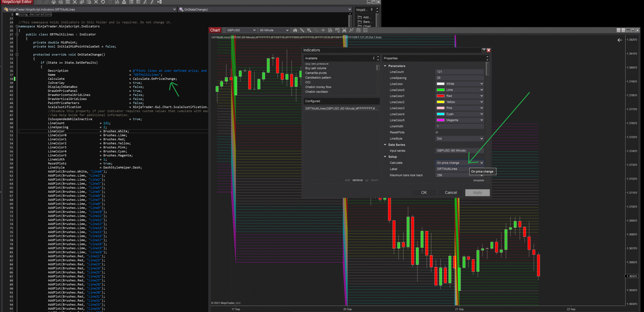Click OK in the Indicators dialog

pos(424,193)
